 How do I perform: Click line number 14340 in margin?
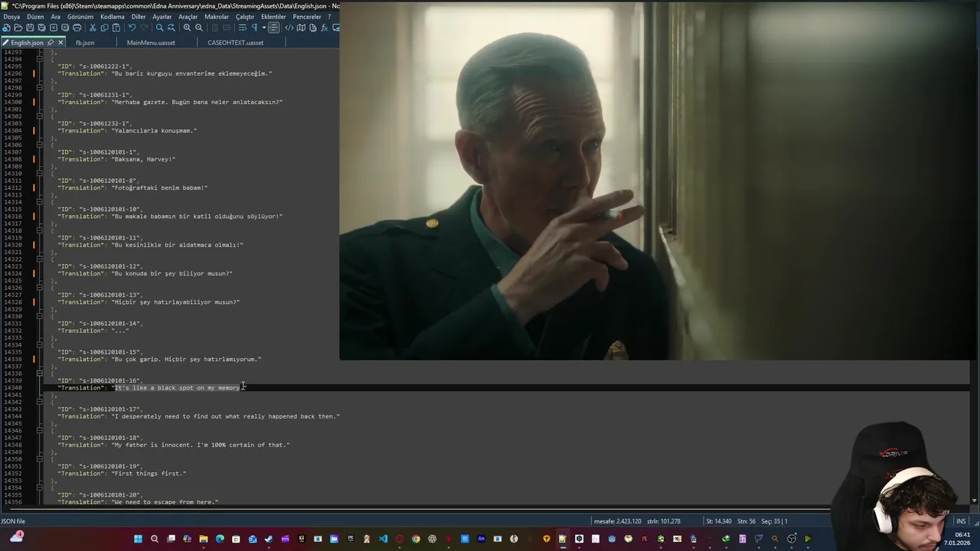click(x=12, y=388)
